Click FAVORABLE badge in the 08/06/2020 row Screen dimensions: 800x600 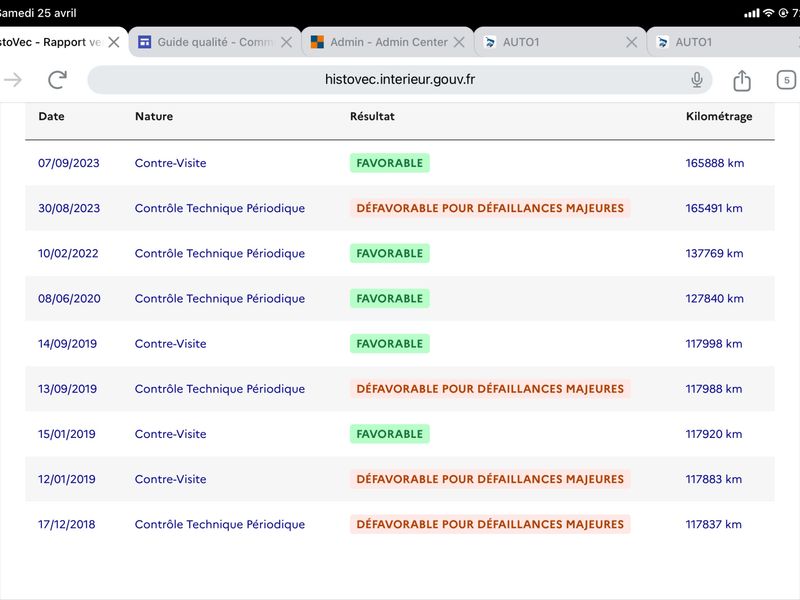(390, 298)
